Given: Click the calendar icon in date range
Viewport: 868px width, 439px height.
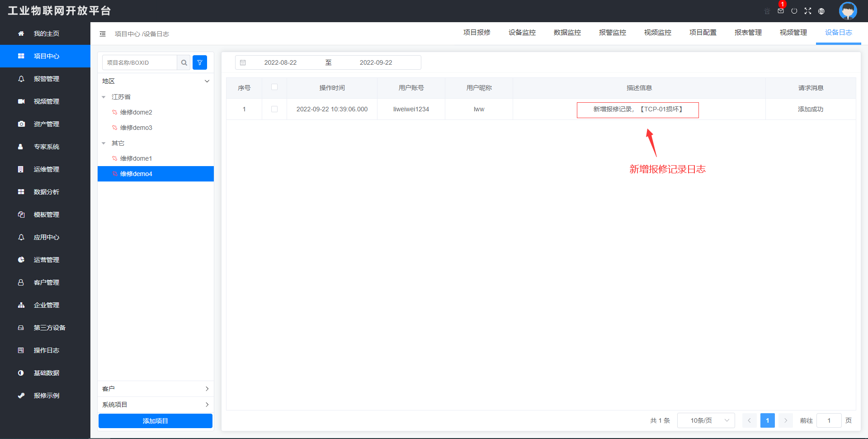Looking at the screenshot, I should 243,62.
